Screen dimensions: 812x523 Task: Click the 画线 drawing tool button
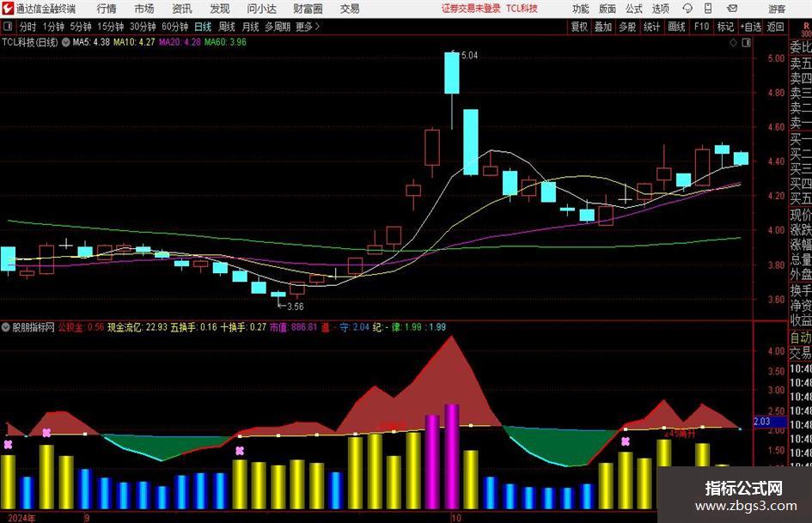(676, 27)
